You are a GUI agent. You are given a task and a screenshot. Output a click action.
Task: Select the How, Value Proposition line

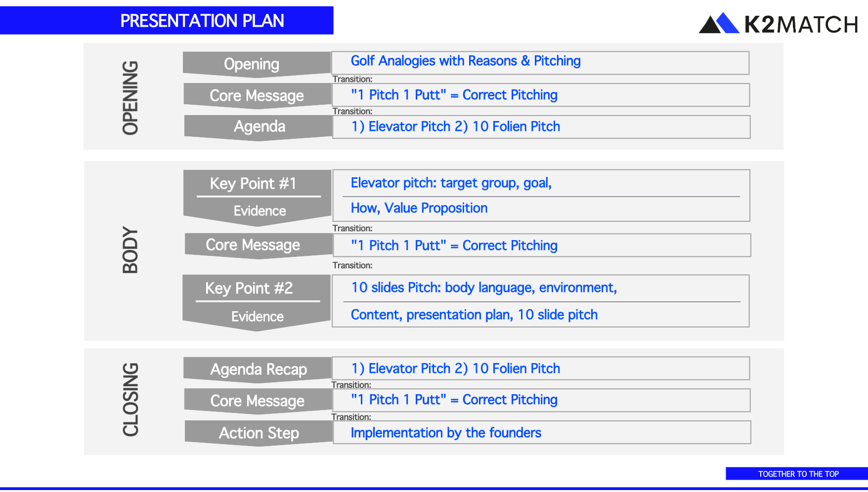[419, 208]
